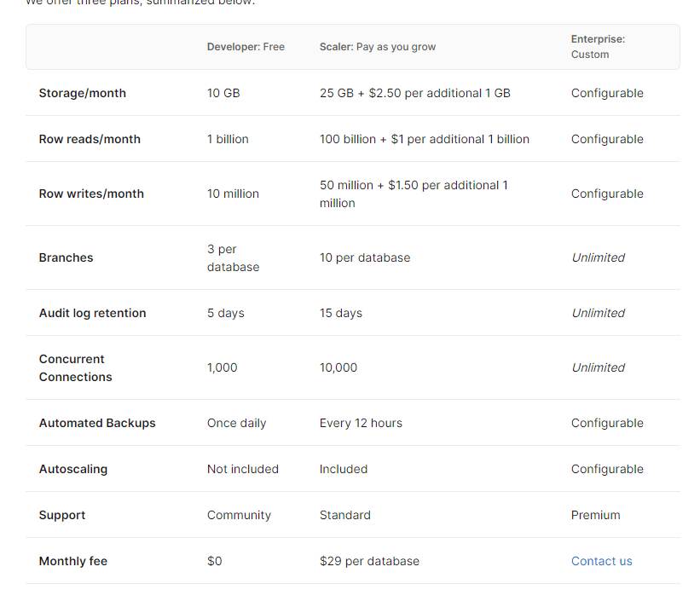The width and height of the screenshot is (700, 607).
Task: Click the Enterprise: Custom column header
Action: click(598, 47)
